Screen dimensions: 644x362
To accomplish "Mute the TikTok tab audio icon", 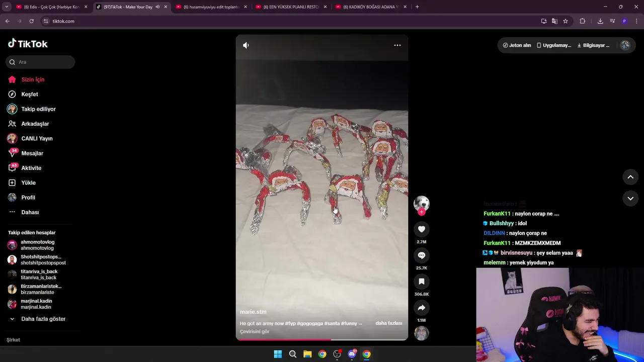I will point(157,7).
